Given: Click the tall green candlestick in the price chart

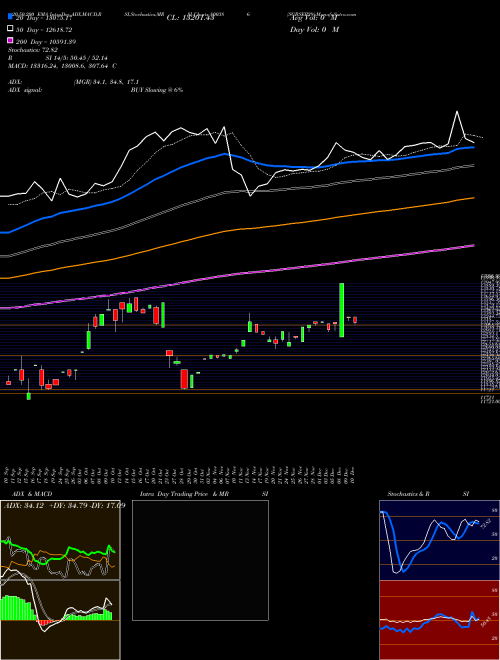Looking at the screenshot, I should 342,310.
